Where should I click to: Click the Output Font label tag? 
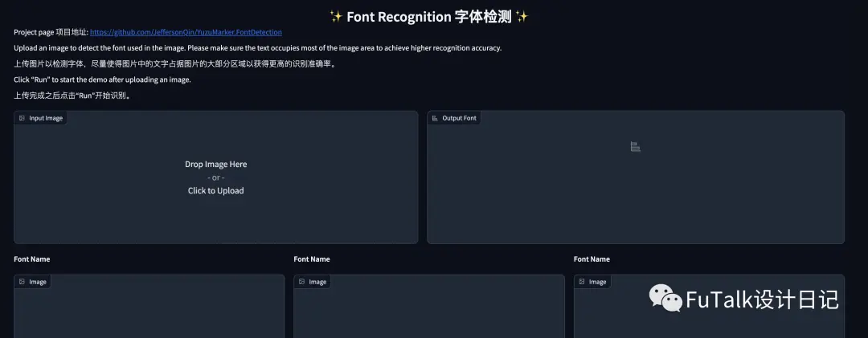(x=454, y=118)
